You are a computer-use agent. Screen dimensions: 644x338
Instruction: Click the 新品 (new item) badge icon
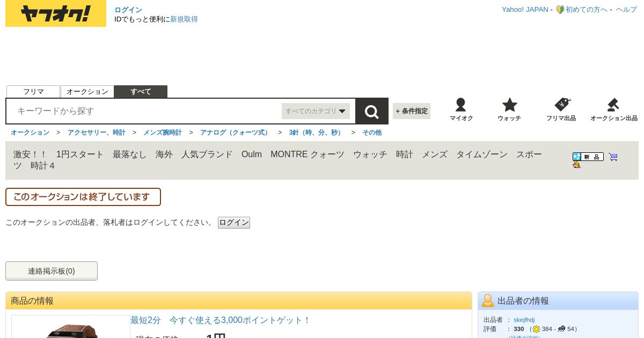click(588, 157)
